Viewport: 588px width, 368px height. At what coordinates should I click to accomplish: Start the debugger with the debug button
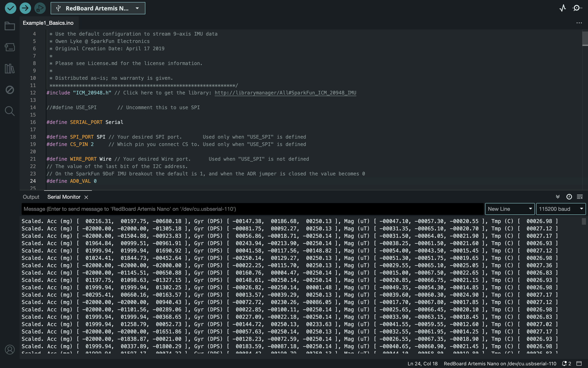[40, 8]
